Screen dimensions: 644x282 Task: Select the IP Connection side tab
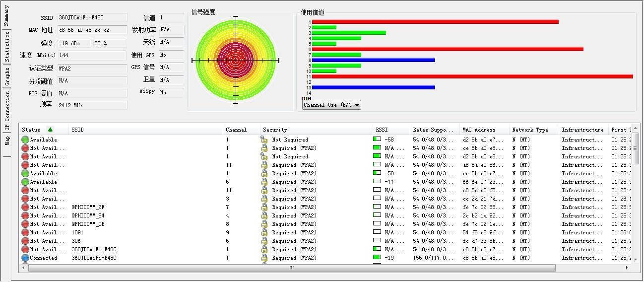(7, 113)
